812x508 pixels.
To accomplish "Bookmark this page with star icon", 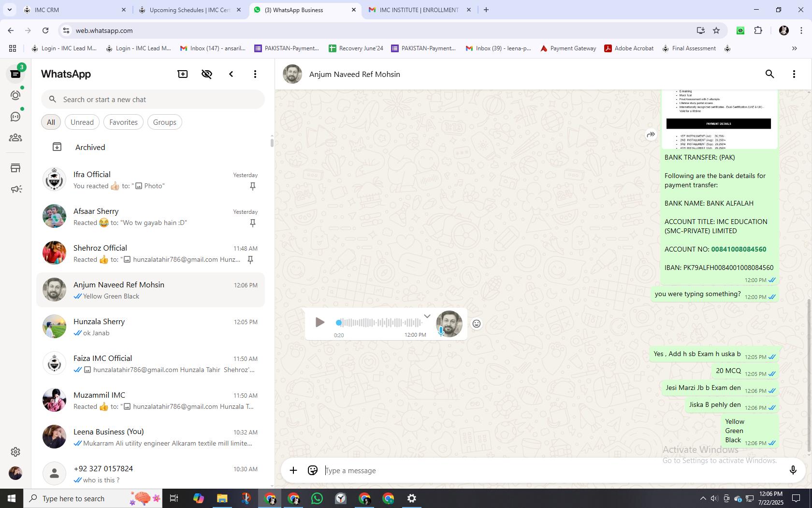I will (716, 30).
